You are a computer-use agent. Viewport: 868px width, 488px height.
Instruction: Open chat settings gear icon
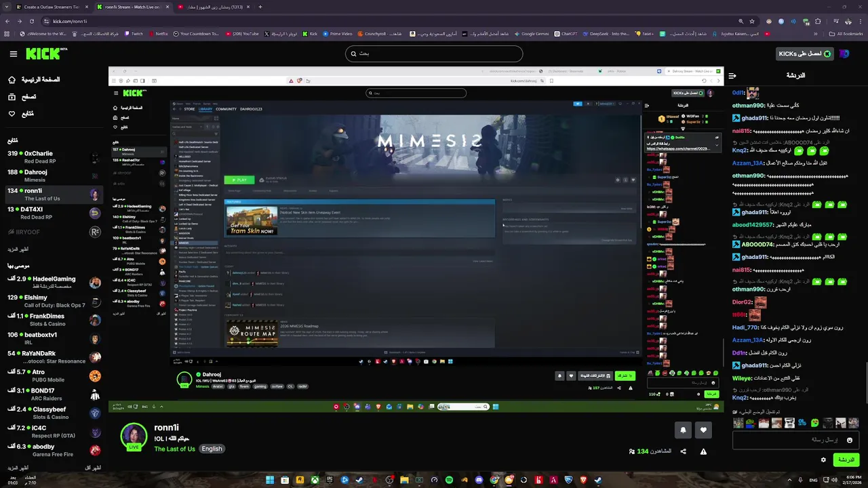click(x=823, y=460)
